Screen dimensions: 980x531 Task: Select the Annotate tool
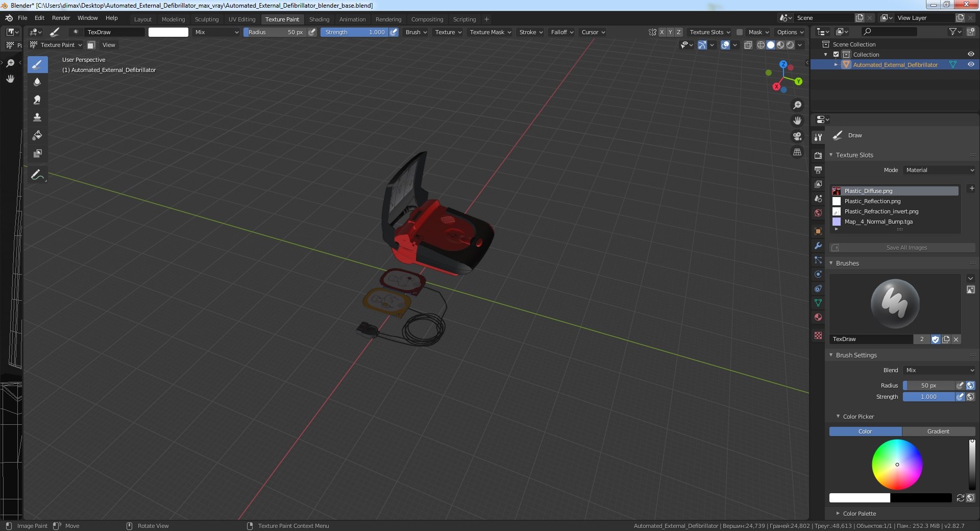37,175
